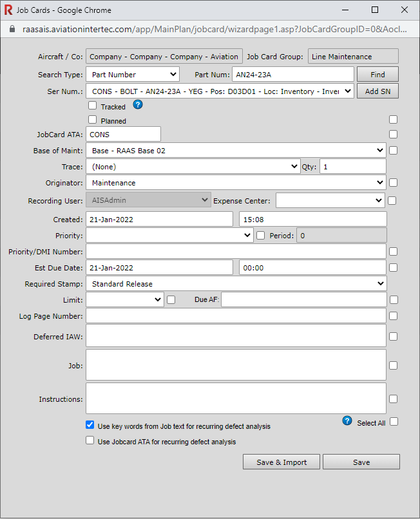Click inside the Job text area
420x519 pixels.
236,365
